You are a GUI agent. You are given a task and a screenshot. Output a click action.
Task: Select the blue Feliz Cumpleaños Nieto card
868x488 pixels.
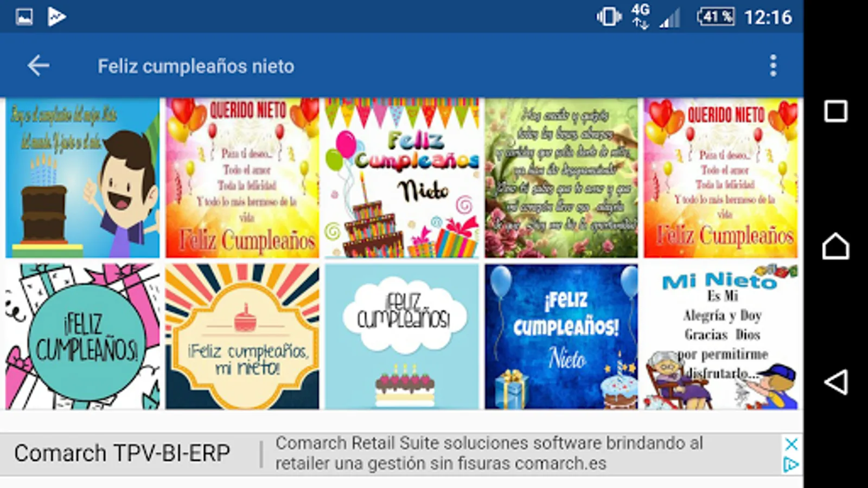(561, 336)
